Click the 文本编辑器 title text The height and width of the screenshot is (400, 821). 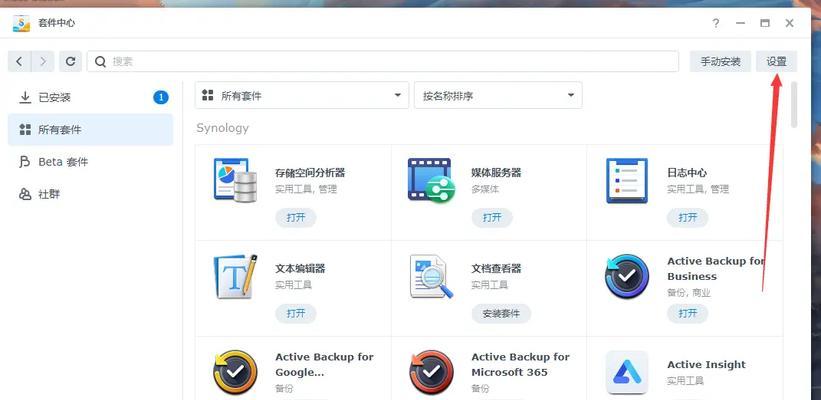click(300, 269)
